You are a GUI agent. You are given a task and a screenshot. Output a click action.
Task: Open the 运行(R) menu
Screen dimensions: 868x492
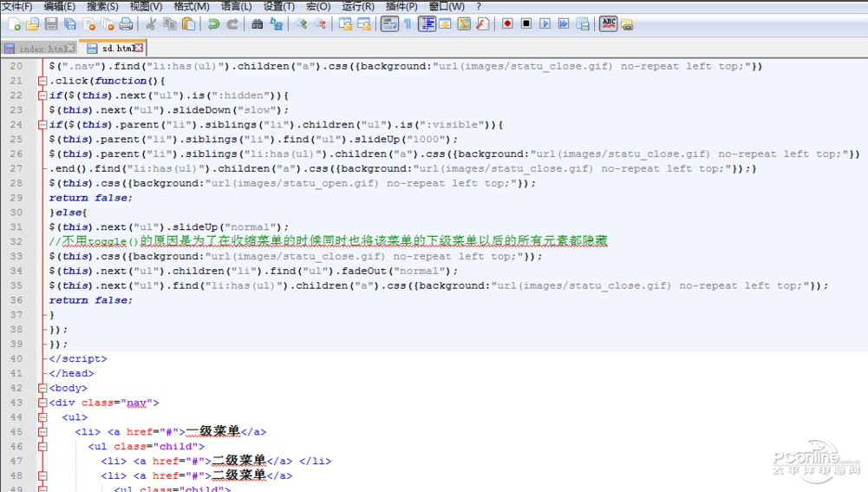click(x=358, y=6)
